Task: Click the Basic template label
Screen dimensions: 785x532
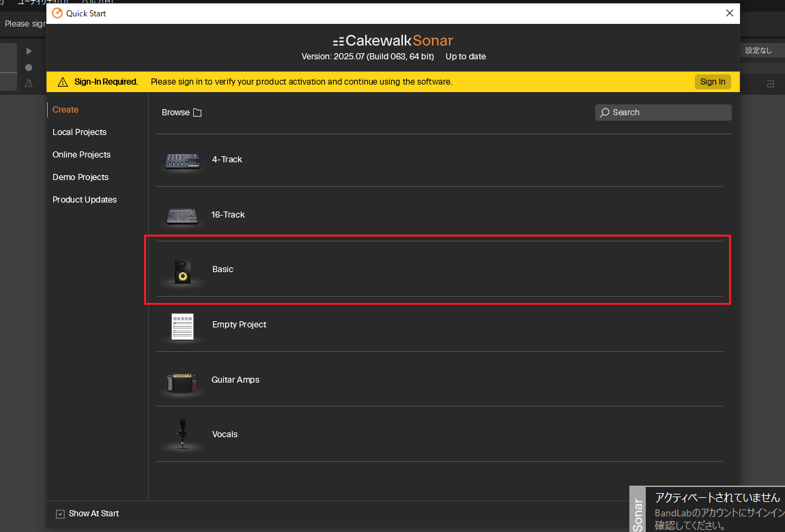Action: [x=223, y=269]
